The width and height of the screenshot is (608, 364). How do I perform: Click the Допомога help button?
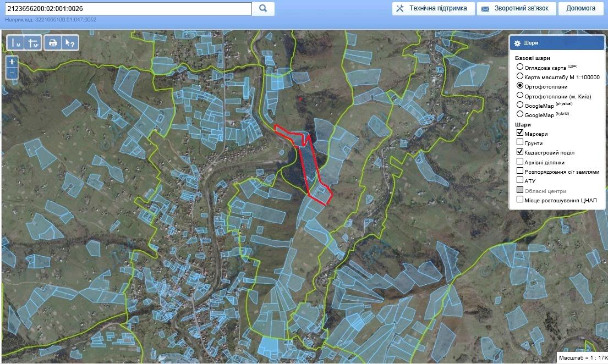pos(580,8)
